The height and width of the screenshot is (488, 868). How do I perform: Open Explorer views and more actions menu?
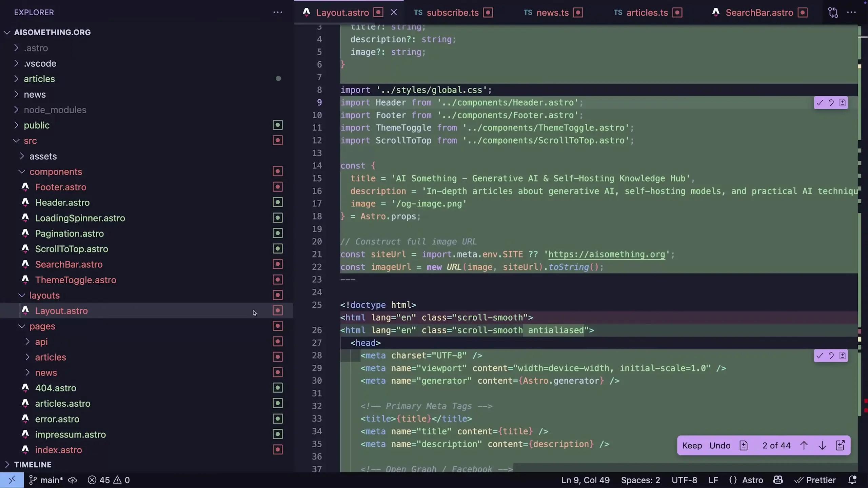tap(278, 13)
